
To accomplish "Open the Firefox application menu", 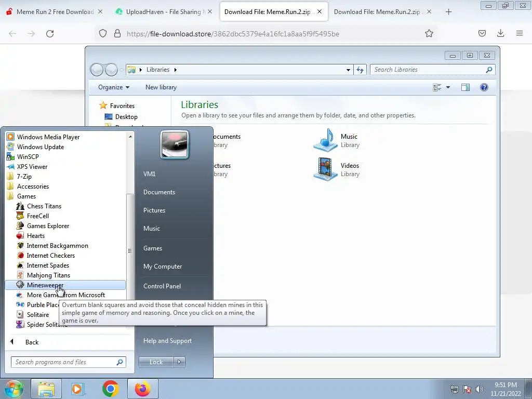I will pyautogui.click(x=519, y=33).
